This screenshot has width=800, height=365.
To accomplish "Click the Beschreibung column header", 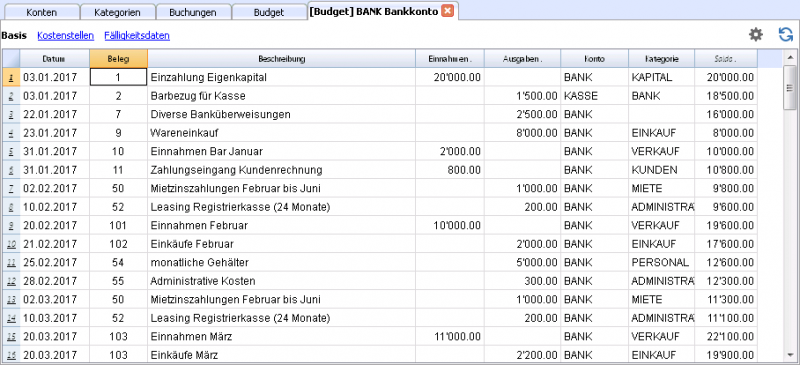I will (x=282, y=59).
